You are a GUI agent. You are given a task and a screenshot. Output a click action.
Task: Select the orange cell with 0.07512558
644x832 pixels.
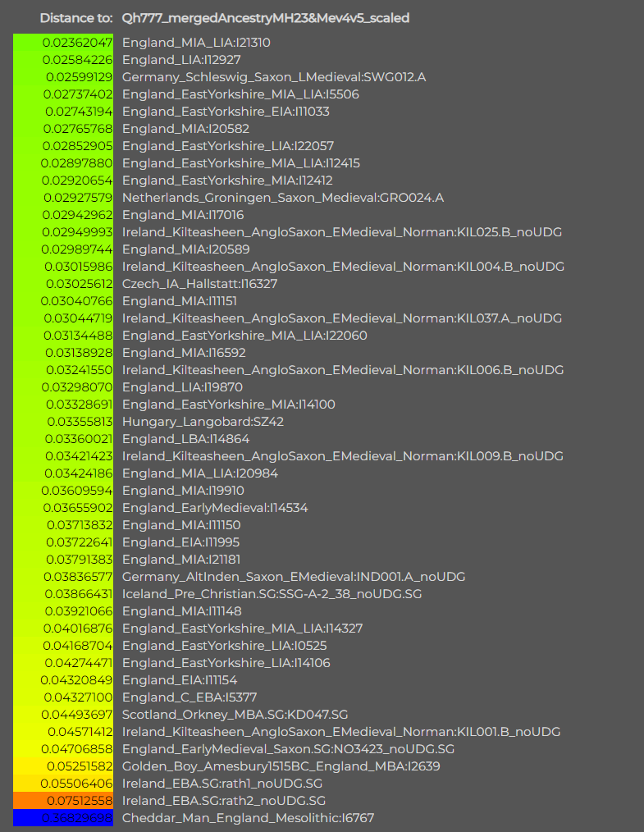pyautogui.click(x=63, y=801)
